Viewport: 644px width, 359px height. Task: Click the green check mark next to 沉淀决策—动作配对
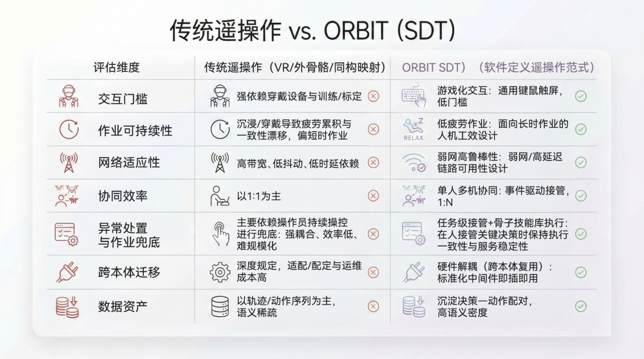[x=581, y=306]
